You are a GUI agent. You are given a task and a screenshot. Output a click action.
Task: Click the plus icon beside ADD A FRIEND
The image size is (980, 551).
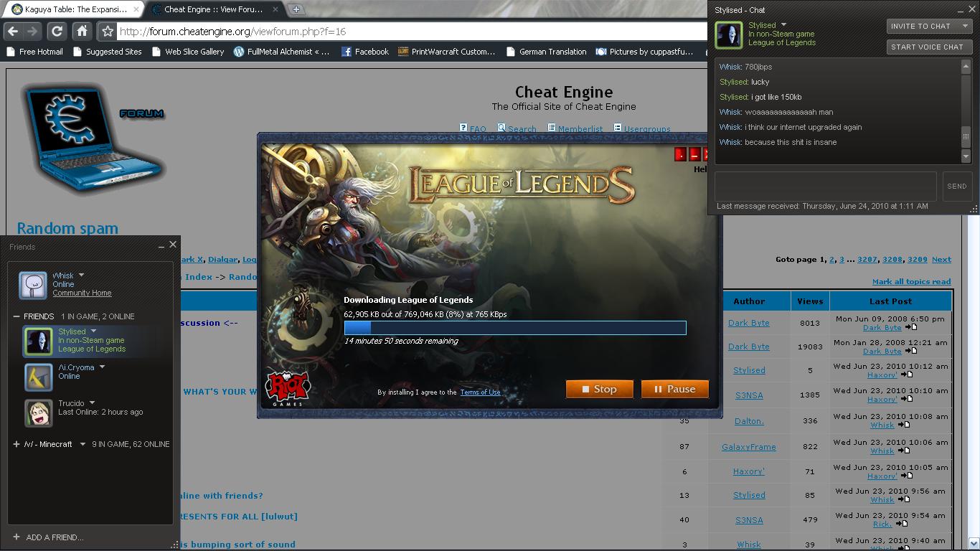(x=16, y=537)
